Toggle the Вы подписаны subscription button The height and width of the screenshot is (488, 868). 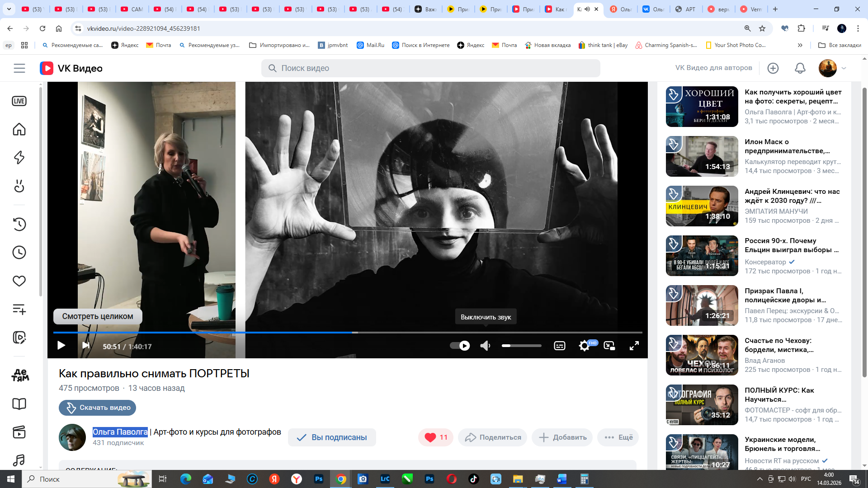332,437
